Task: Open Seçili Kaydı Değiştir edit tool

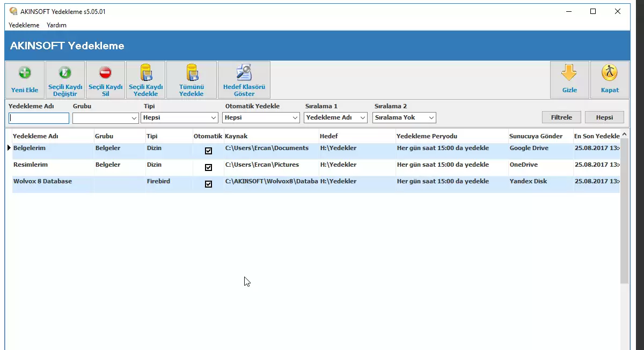Action: pyautogui.click(x=65, y=73)
